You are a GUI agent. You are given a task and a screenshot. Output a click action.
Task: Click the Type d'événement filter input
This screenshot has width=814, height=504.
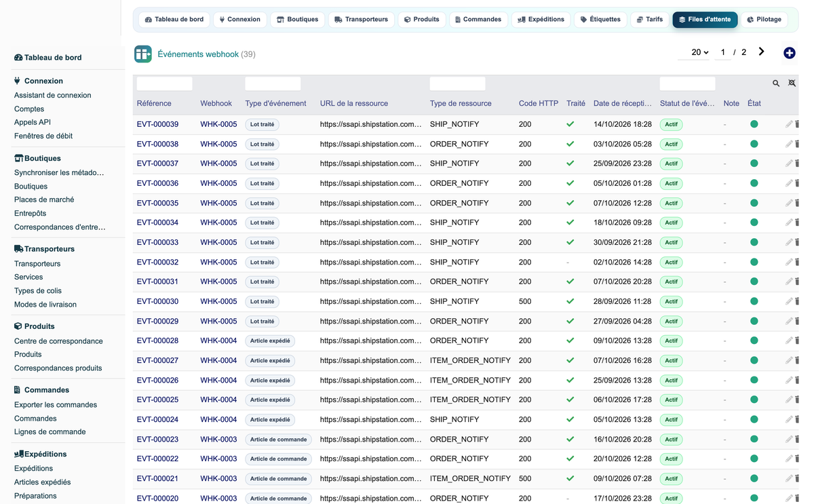click(273, 83)
